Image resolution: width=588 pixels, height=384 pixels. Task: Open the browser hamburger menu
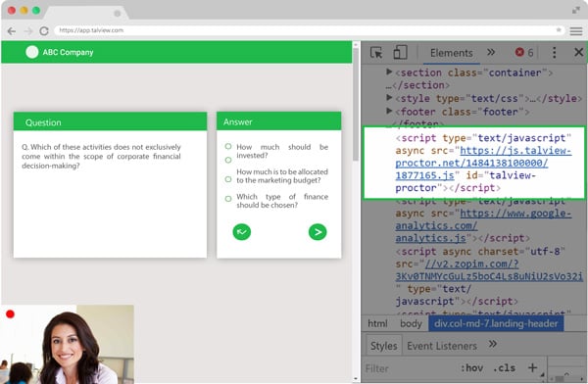pyautogui.click(x=576, y=31)
